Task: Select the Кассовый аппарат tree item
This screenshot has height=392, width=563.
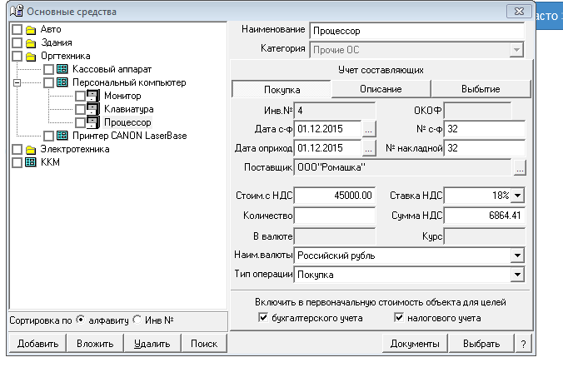Action: 112,69
